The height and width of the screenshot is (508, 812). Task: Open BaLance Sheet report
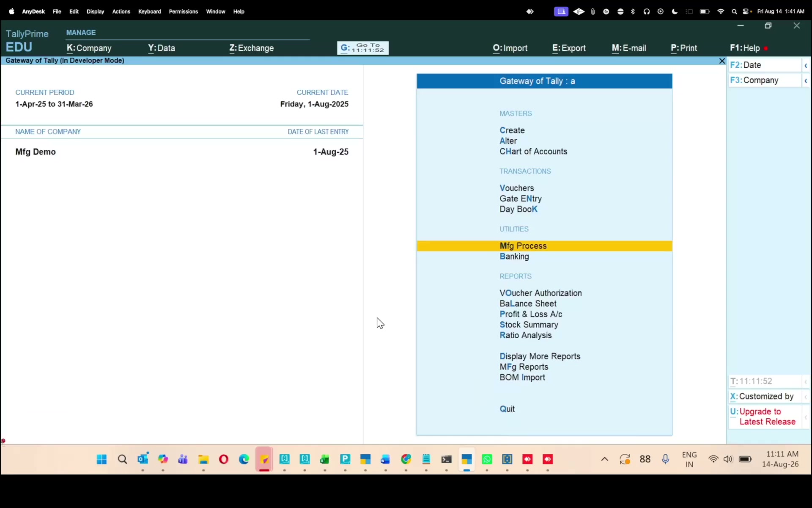[x=528, y=304]
